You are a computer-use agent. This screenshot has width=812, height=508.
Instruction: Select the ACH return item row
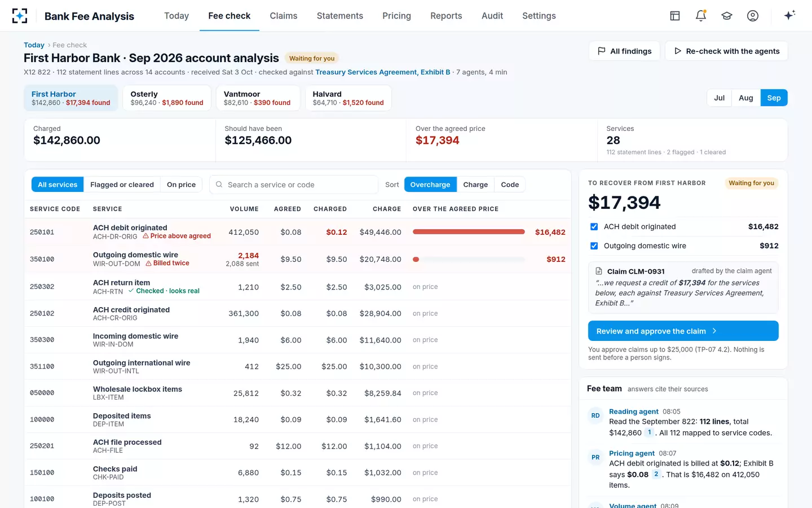[298, 287]
